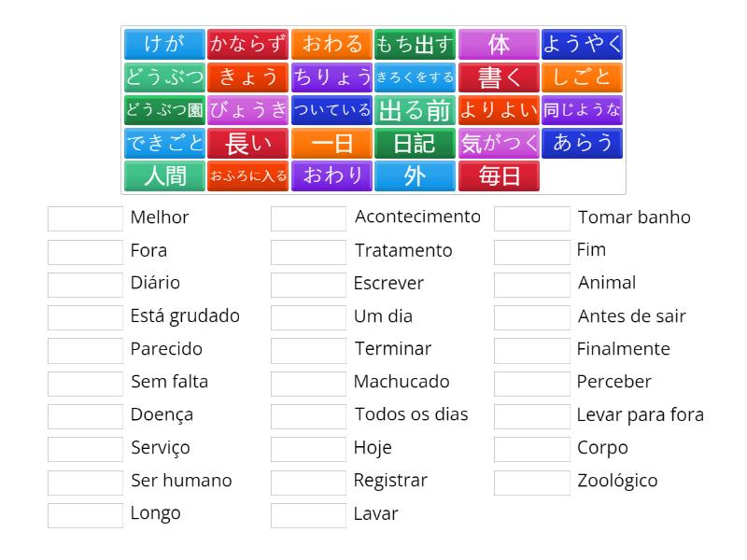This screenshot has width=747, height=560.
Task: Click the answer box beside Melhor
Action: coord(85,218)
